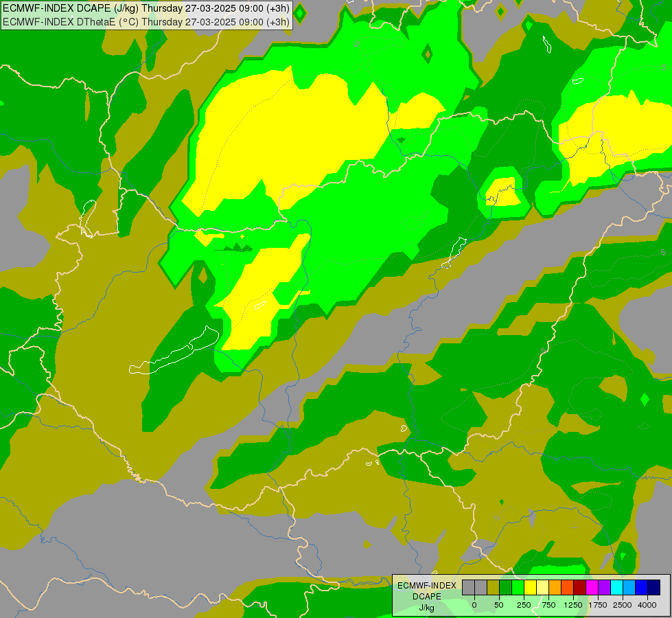Click the "250" legend tick label
The image size is (672, 618).
click(524, 605)
